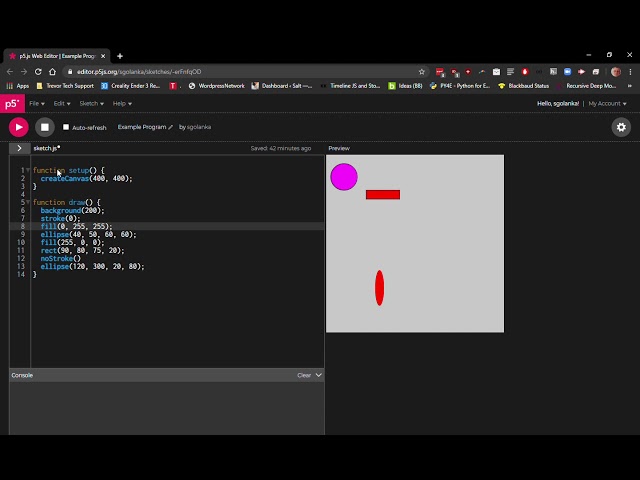The height and width of the screenshot is (480, 640).
Task: Click the p5 logo
Action: pyautogui.click(x=12, y=104)
